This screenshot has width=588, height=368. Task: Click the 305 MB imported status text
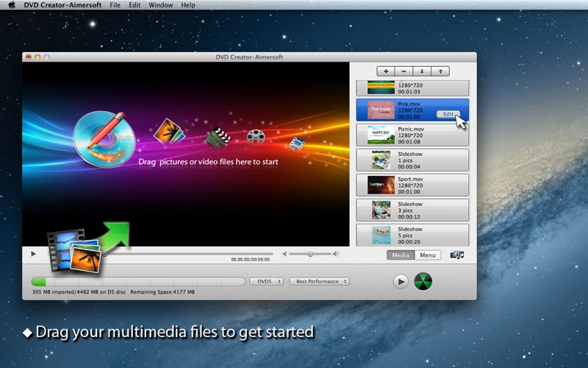(x=79, y=291)
